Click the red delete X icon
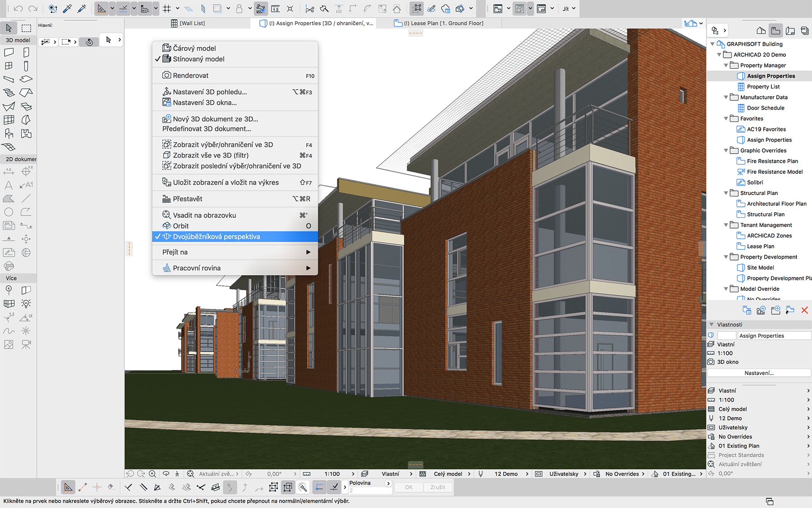Image resolution: width=812 pixels, height=508 pixels. click(x=804, y=310)
